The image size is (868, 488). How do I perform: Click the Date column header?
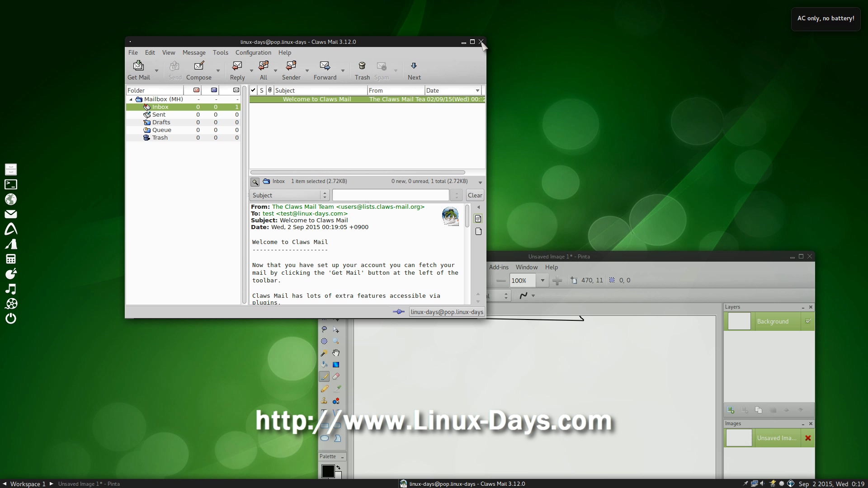click(x=453, y=90)
